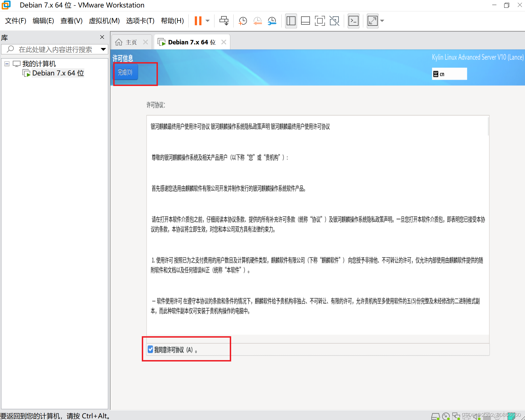
Task: Click the status hint mentioning Ctrl+Alt
Action: [x=55, y=416]
